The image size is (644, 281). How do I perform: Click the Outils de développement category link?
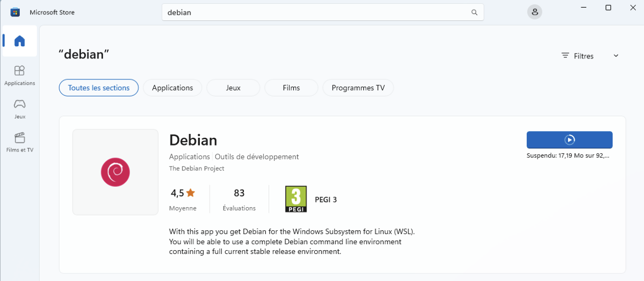coord(256,156)
